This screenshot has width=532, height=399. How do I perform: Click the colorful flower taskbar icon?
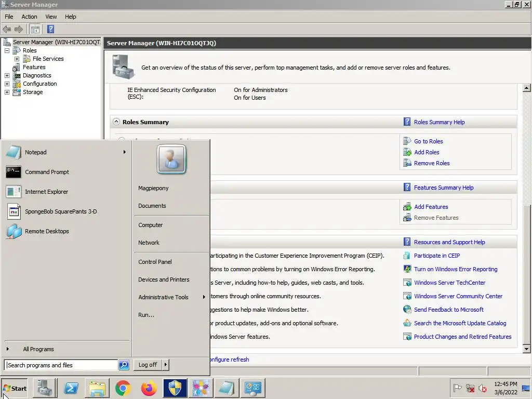click(x=201, y=388)
